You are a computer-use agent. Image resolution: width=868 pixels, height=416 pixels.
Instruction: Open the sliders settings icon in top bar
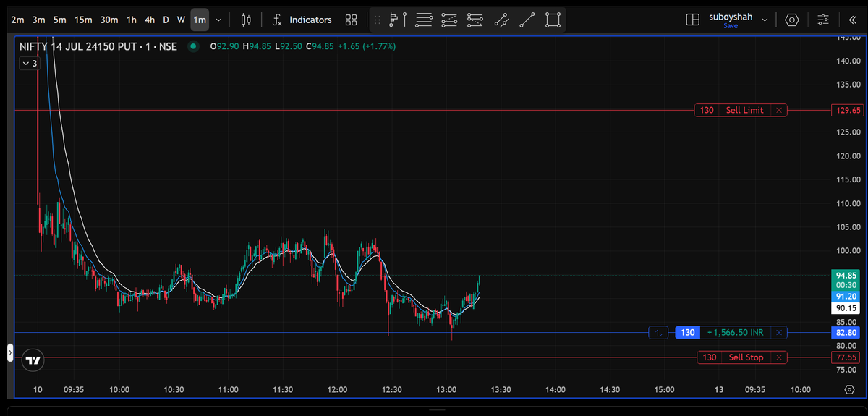(823, 20)
